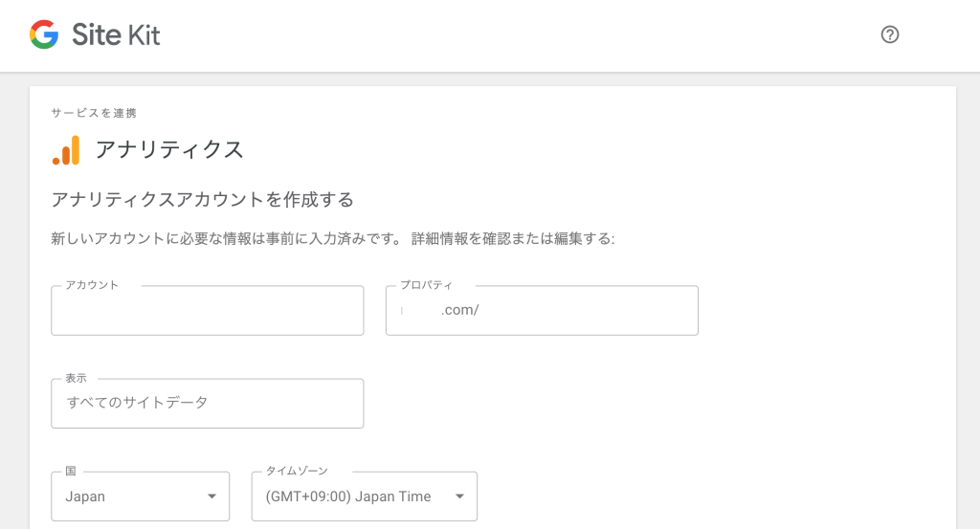This screenshot has height=529, width=980.
Task: Click the 新しいアカウントに必要な情報 description text
Action: click(x=332, y=238)
